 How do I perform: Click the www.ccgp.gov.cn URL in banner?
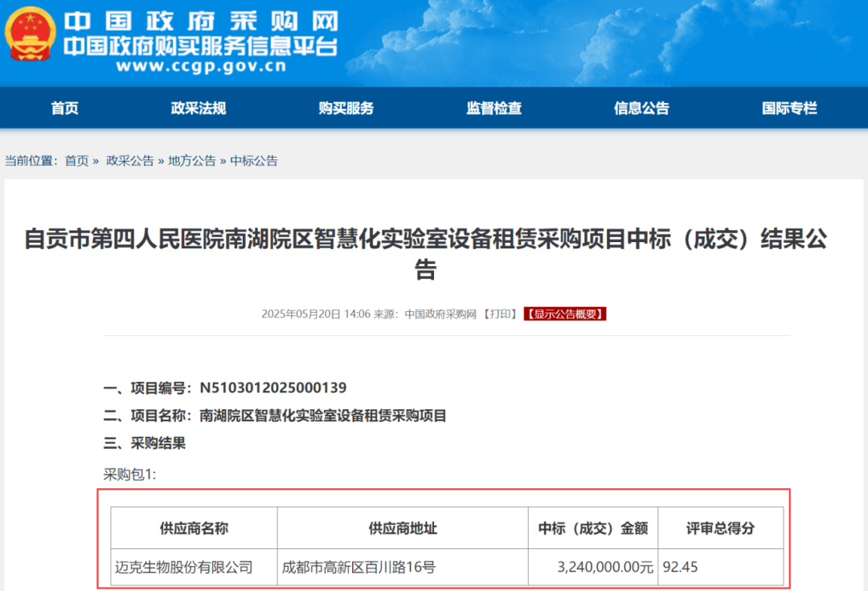coord(200,67)
